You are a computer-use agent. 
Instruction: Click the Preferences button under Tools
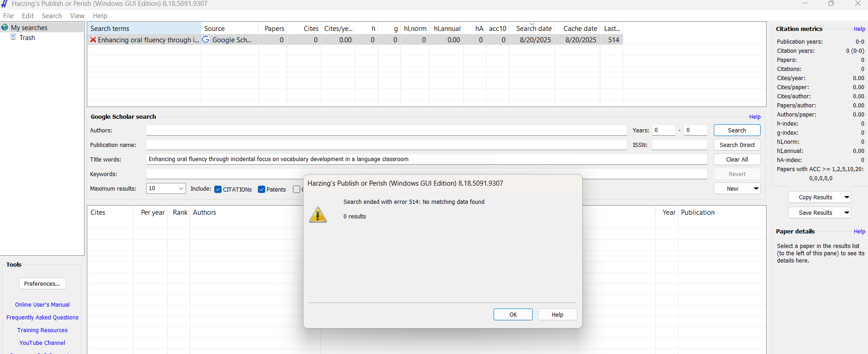[42, 283]
